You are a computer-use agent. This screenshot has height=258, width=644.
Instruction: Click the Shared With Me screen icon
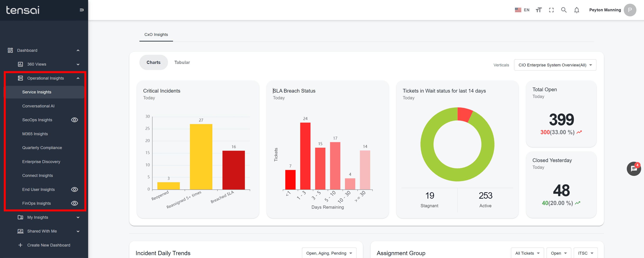[20, 231]
